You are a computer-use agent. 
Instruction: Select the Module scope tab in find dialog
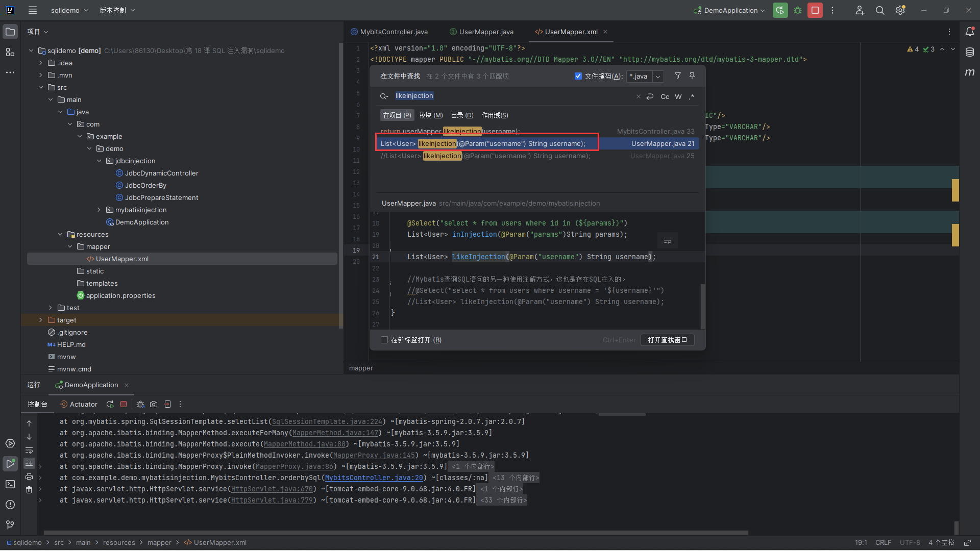coord(431,115)
